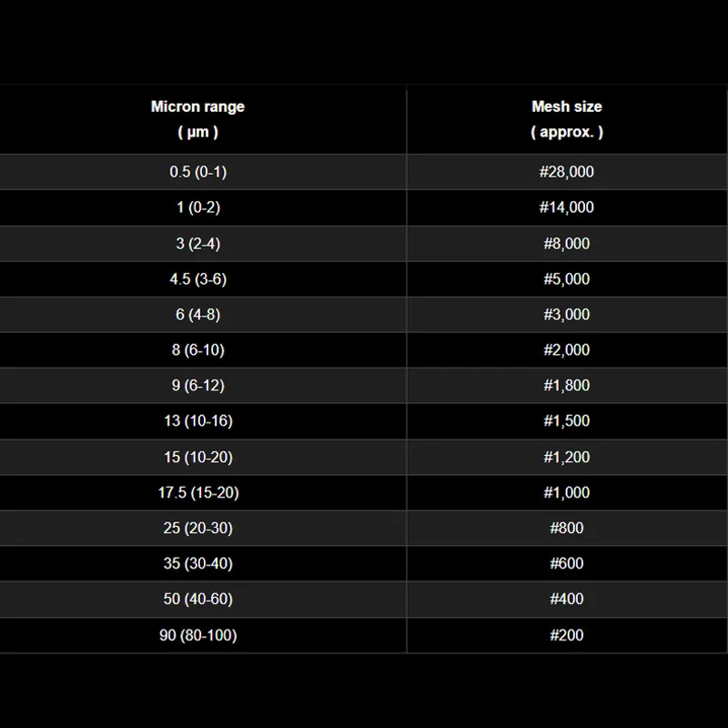Click the 90 (80-100) micron cell

coord(197,635)
